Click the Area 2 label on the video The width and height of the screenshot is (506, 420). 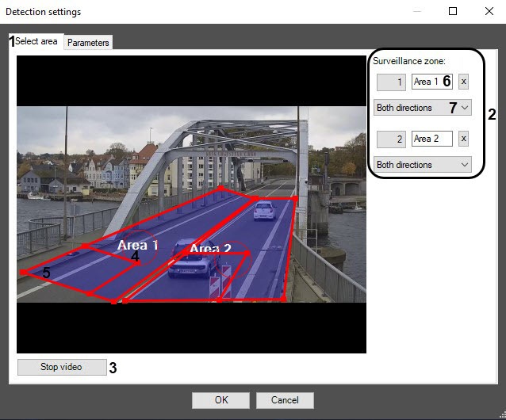click(x=210, y=249)
